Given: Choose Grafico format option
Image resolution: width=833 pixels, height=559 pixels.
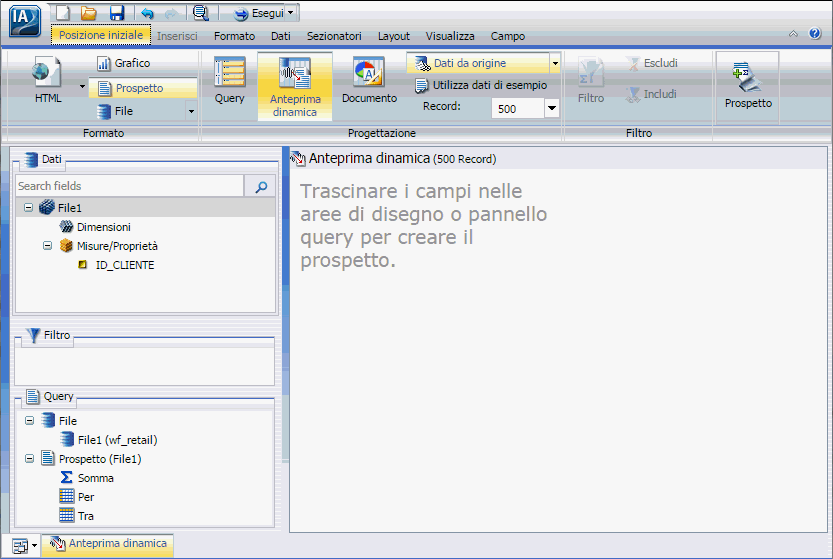Looking at the screenshot, I should tap(124, 63).
